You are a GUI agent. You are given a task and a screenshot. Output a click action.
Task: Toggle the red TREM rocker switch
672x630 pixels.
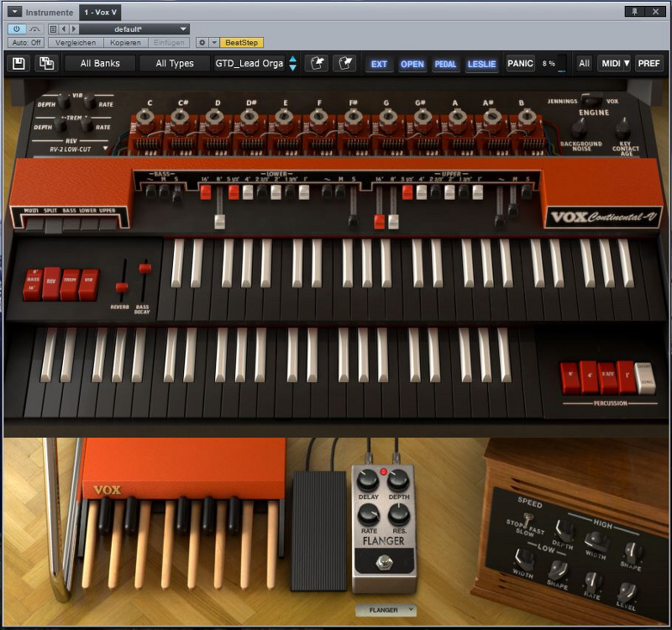(70, 284)
